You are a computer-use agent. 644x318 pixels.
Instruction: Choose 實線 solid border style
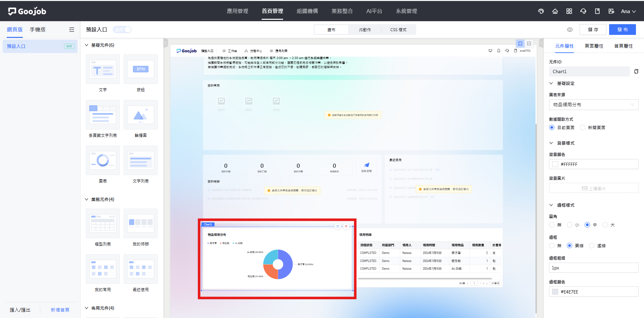click(x=570, y=246)
